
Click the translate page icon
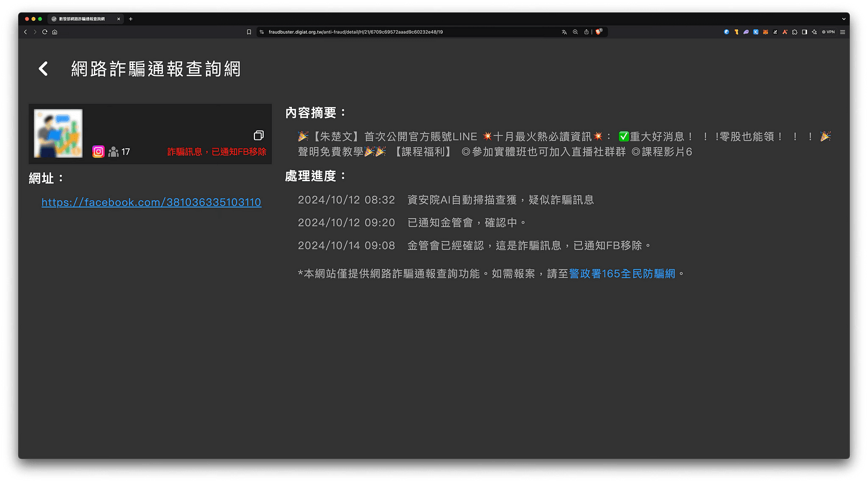click(564, 32)
